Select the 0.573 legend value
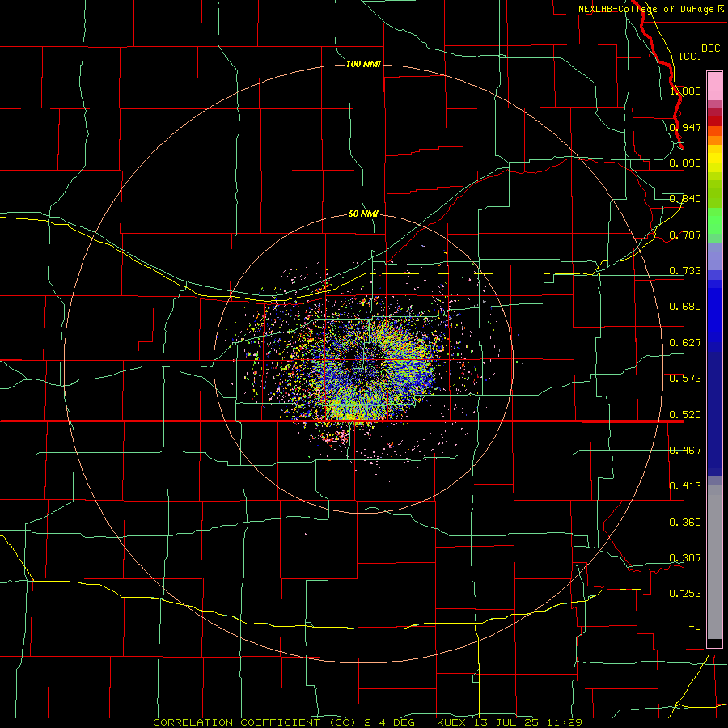 point(685,379)
